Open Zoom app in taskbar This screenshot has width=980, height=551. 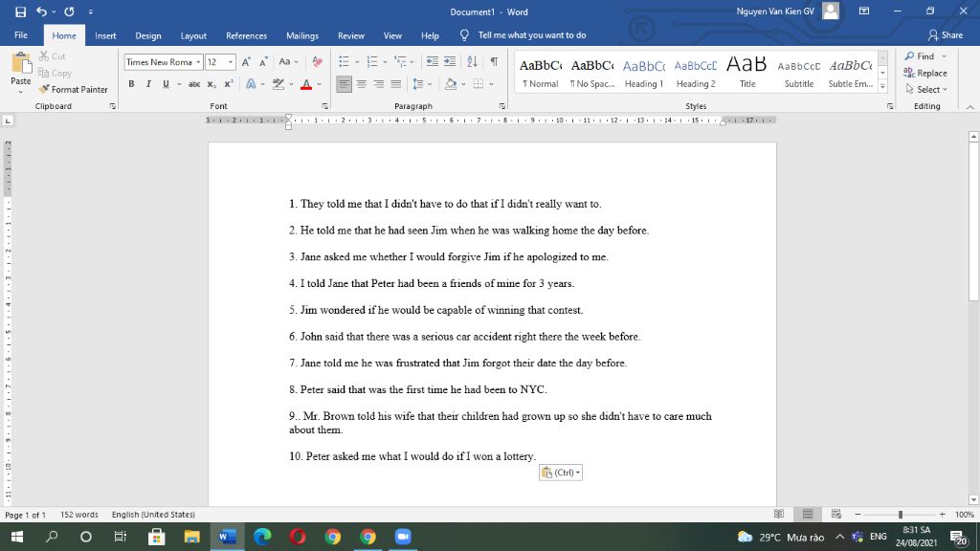(x=403, y=537)
